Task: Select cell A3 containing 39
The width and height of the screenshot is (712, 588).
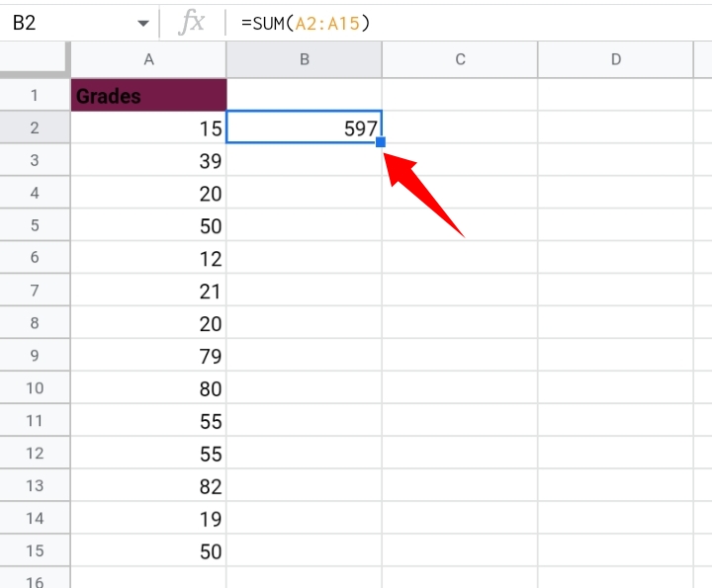Action: click(x=148, y=160)
